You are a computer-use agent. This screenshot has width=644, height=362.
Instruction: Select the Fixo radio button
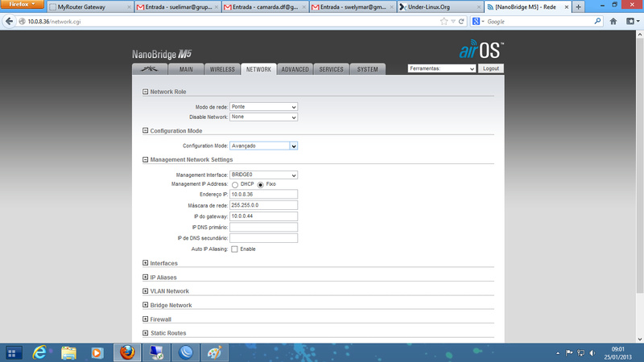point(260,185)
